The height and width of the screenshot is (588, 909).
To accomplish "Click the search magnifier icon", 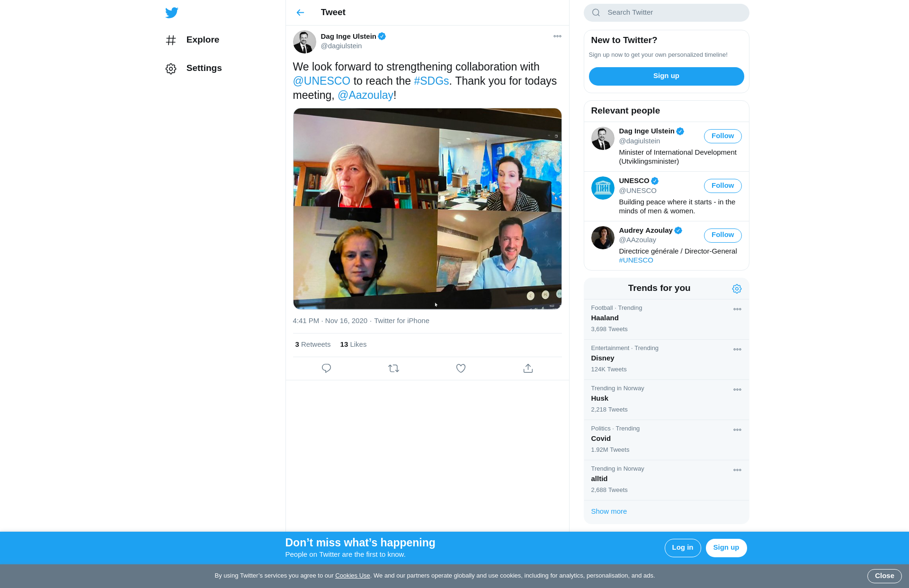I will [596, 13].
